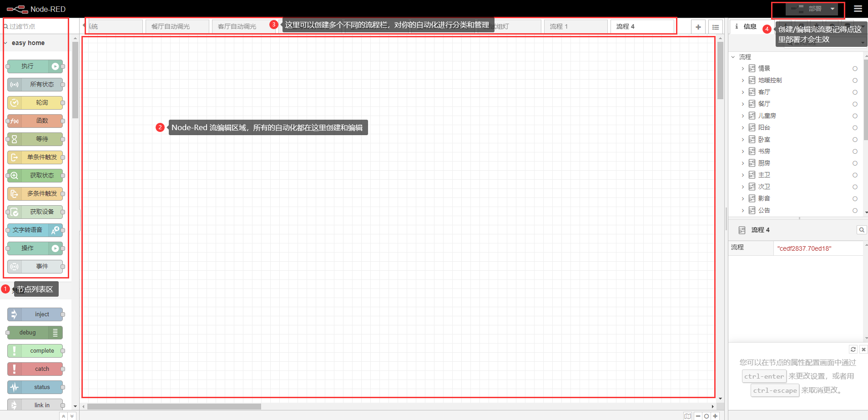Expand the 地暖控制 flow entry
The image size is (868, 420).
tap(743, 81)
